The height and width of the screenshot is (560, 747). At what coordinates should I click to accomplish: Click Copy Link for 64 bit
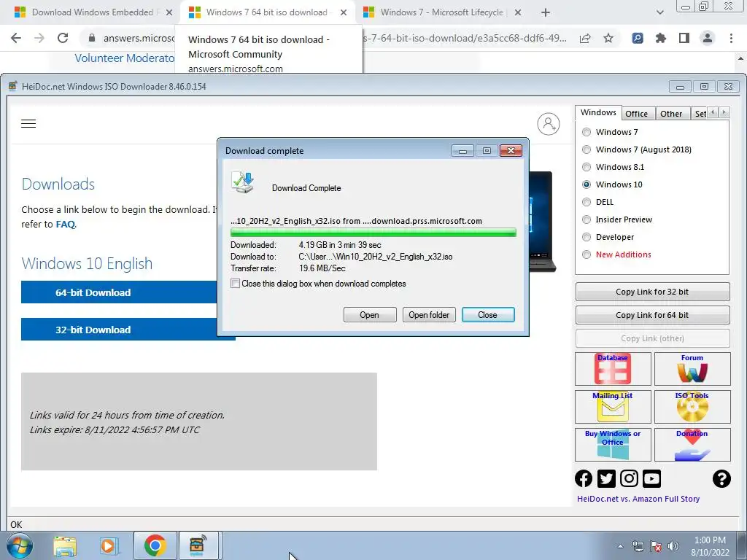click(x=652, y=315)
